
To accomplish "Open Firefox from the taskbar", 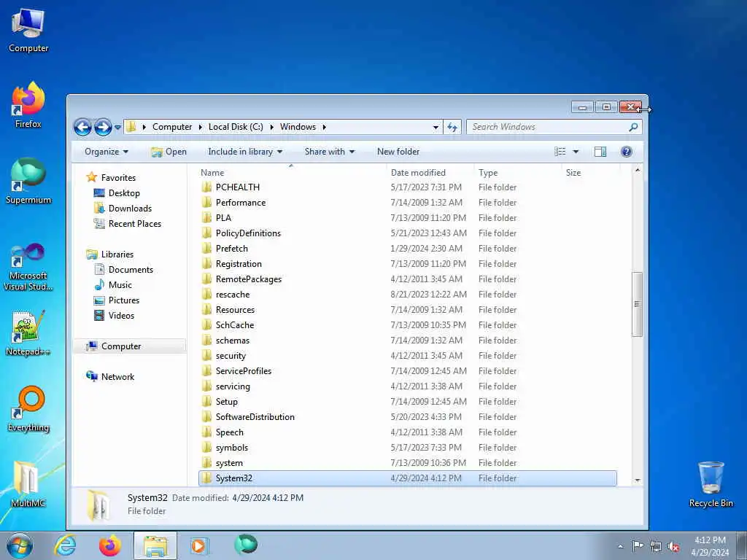I will (110, 545).
